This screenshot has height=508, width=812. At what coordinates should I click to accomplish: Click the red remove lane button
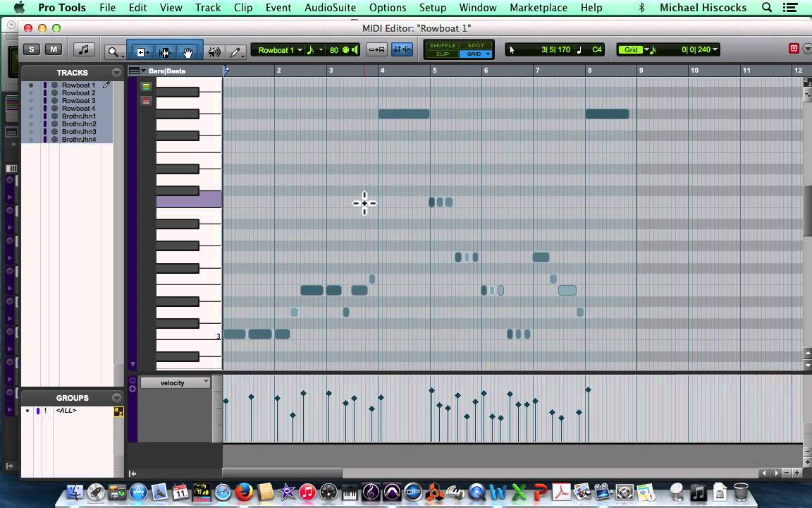point(146,101)
